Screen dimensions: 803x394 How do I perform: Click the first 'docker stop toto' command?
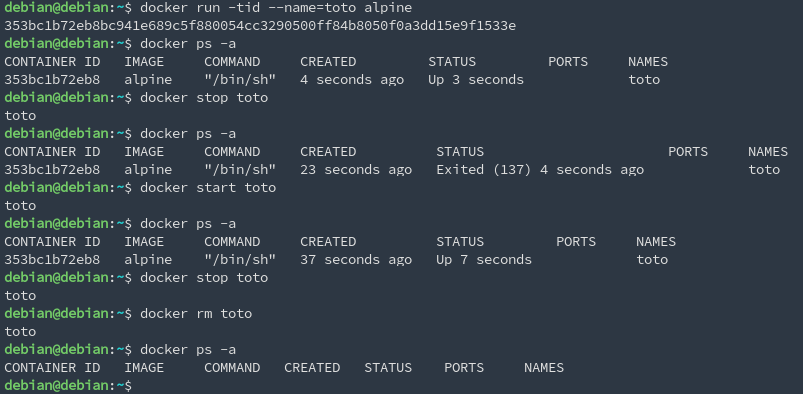(204, 97)
